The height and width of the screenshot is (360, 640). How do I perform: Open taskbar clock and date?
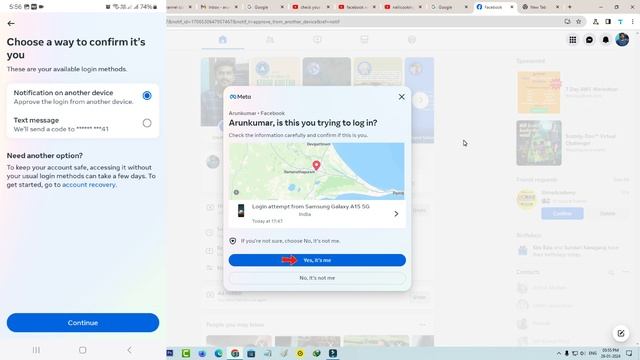[610, 353]
